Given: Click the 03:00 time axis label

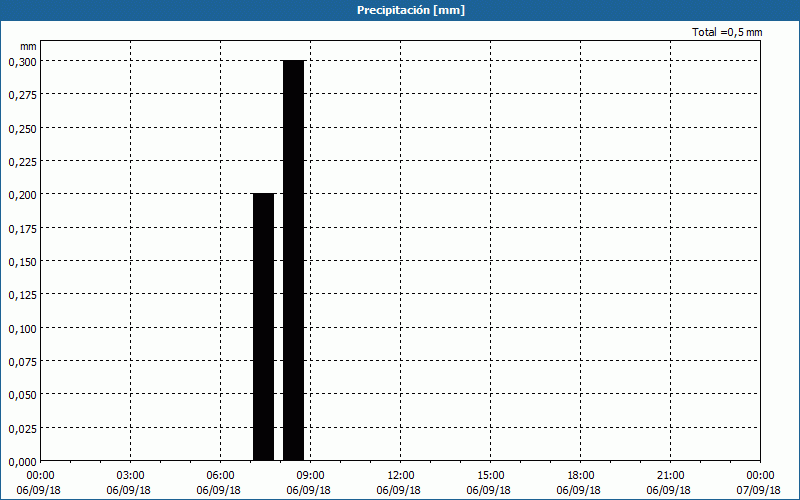Looking at the screenshot, I should [x=131, y=476].
